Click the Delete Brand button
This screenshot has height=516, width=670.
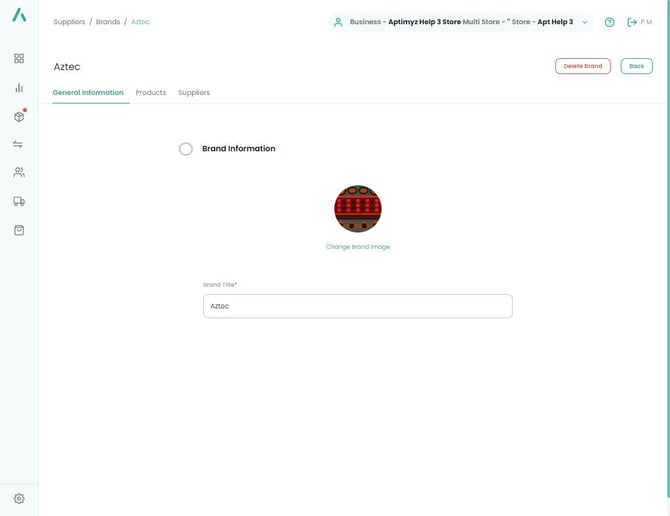click(x=582, y=66)
